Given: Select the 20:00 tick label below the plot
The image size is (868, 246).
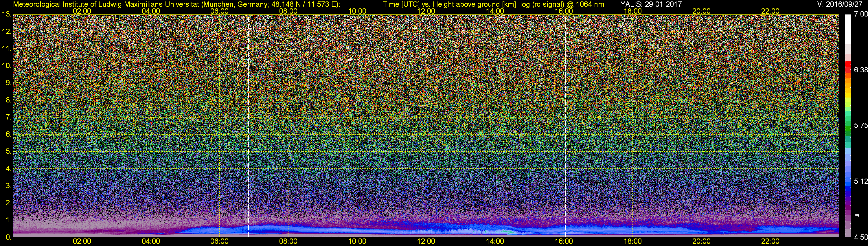Looking at the screenshot, I should point(702,242).
